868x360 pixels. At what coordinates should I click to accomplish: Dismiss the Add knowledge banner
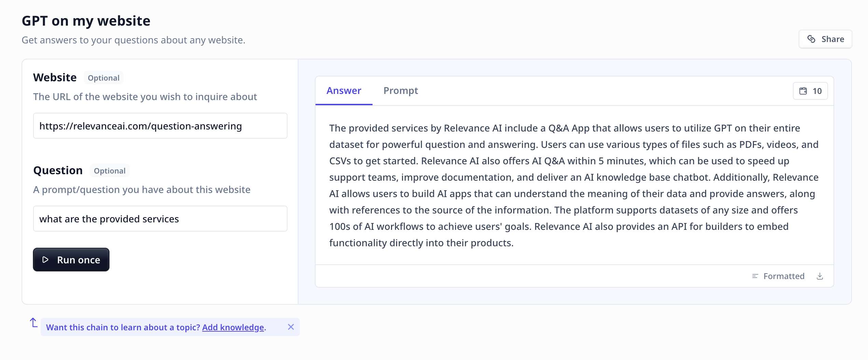pos(291,327)
